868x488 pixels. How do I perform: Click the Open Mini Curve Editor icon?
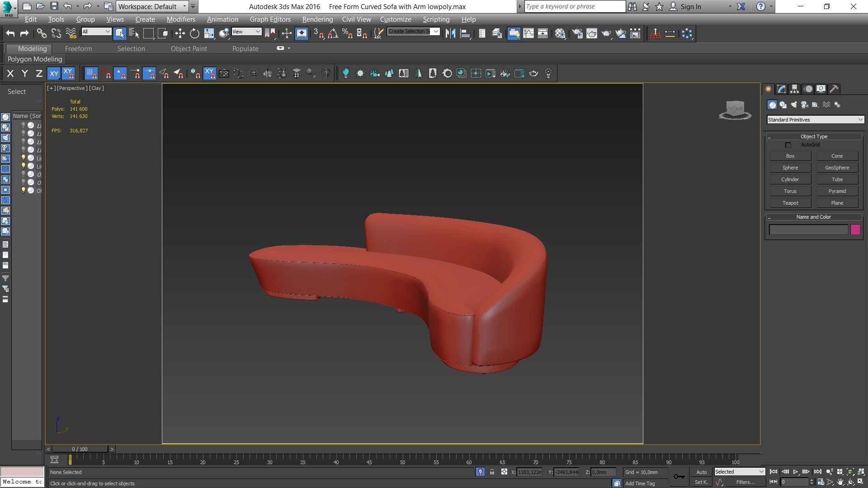[x=54, y=460]
